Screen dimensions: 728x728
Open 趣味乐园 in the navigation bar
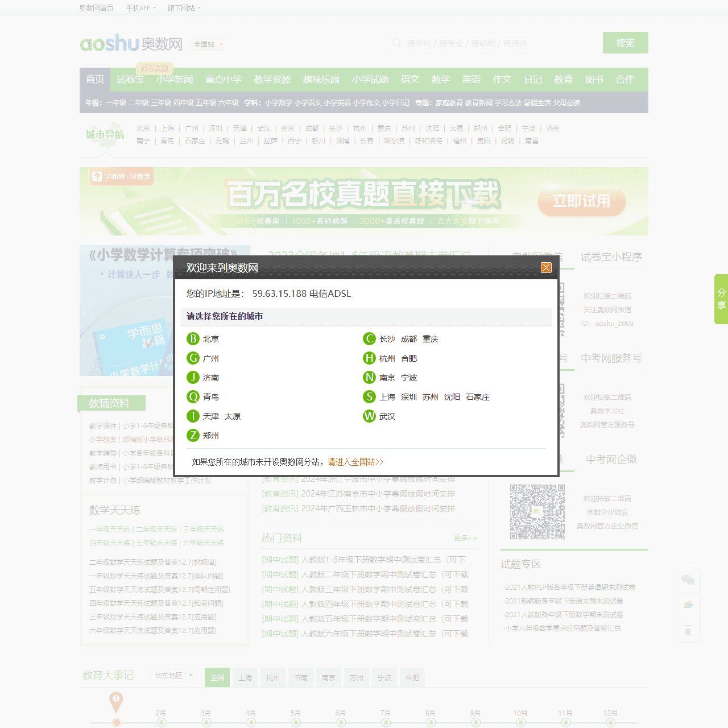321,80
